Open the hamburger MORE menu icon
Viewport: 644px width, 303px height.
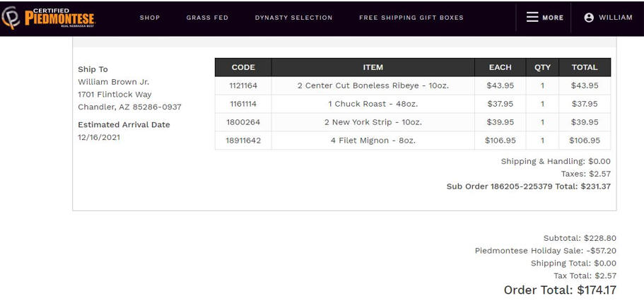[532, 17]
